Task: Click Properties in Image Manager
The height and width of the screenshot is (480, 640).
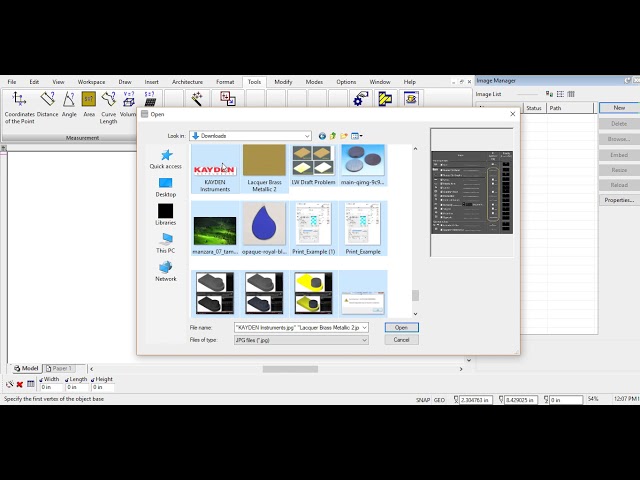Action: click(x=619, y=200)
